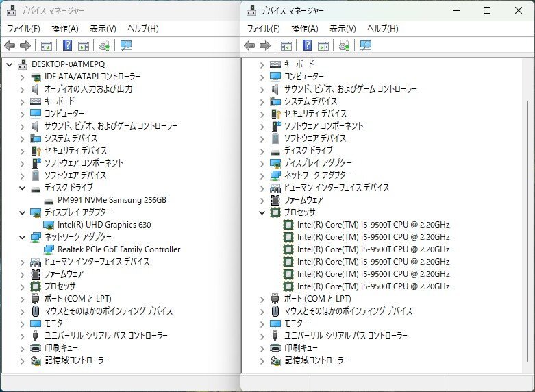
Task: Collapse DESKTOP-0ATMEPQ root node
Action: tap(9, 64)
